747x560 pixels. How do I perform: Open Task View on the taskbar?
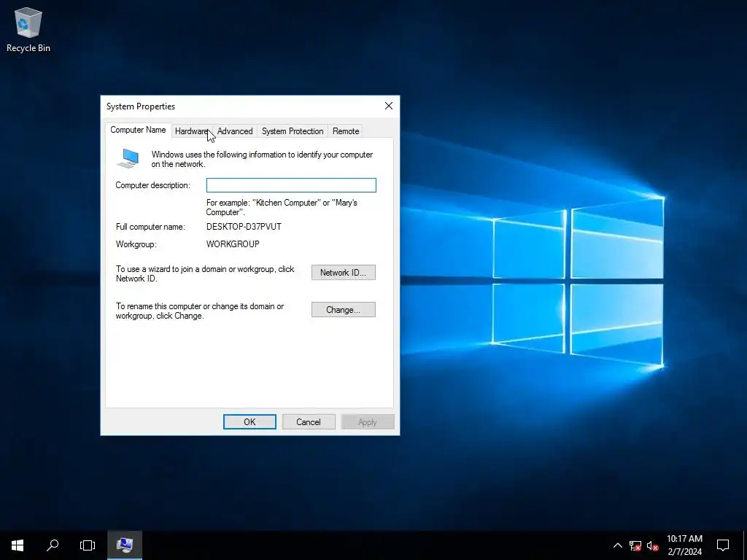point(88,545)
